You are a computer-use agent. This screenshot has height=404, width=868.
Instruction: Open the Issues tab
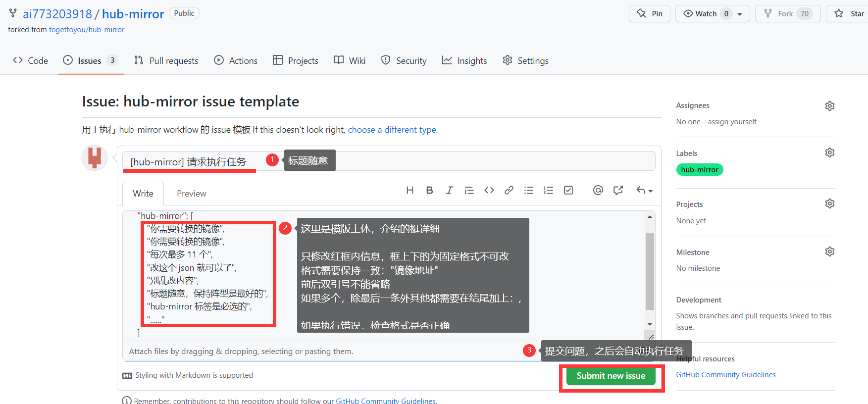click(91, 60)
